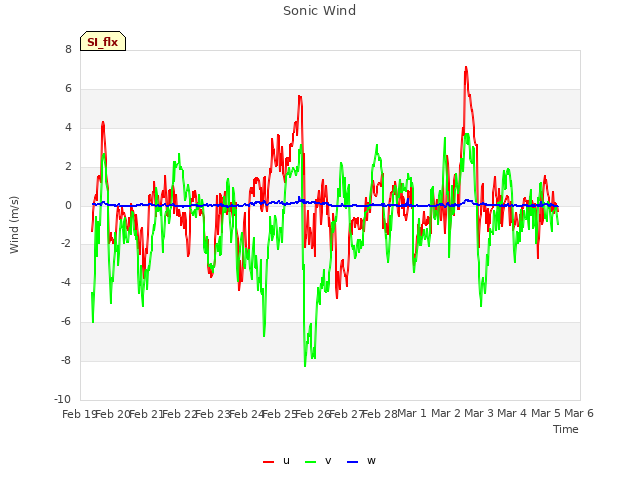
Task: Click the Mar 1 x-axis label
Action: pyautogui.click(x=412, y=413)
